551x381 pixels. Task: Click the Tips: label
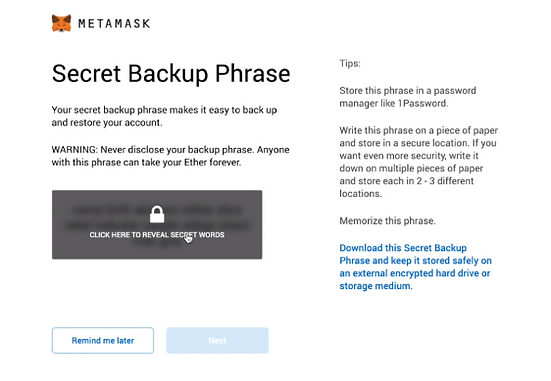pyautogui.click(x=350, y=64)
